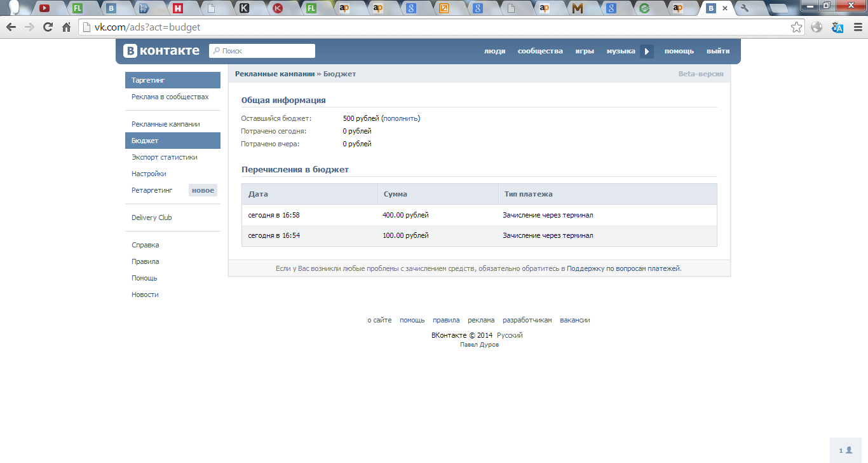Screen dimensions: 868x463
Task: Click into the Поиск search field
Action: coord(262,51)
